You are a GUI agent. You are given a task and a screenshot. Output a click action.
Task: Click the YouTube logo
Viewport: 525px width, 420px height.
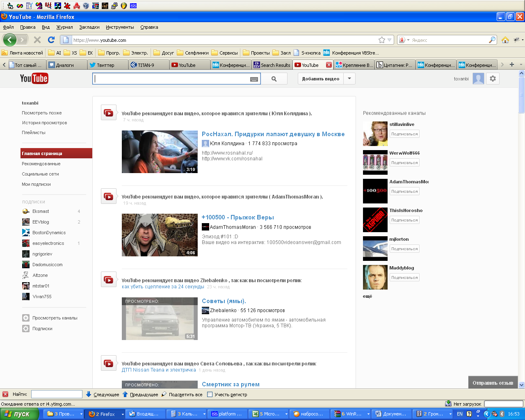34,78
